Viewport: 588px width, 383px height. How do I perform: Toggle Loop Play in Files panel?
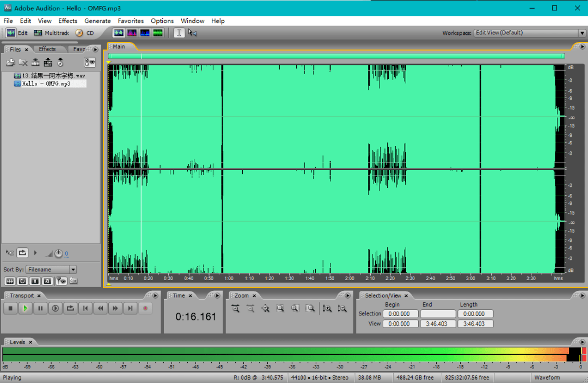pos(22,253)
